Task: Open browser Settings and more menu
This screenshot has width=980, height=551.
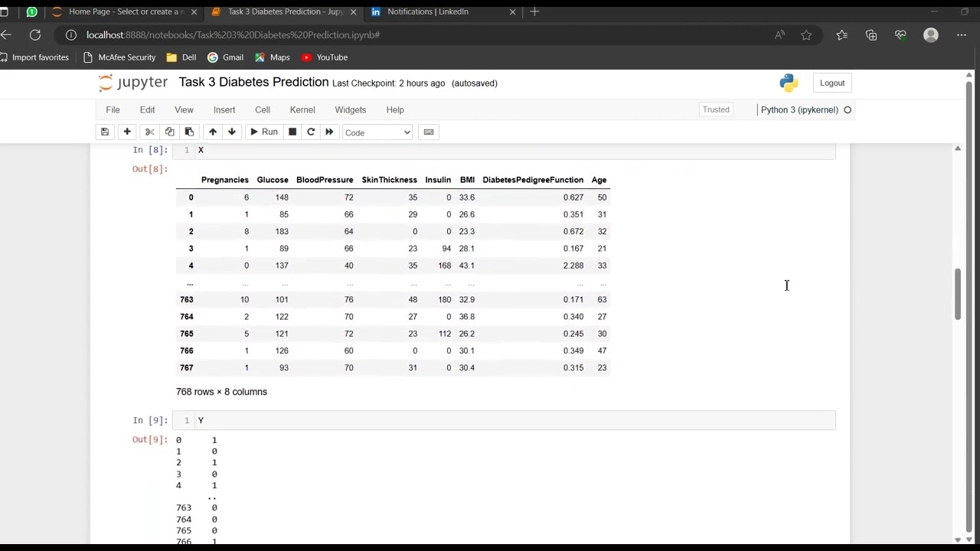Action: point(962,35)
